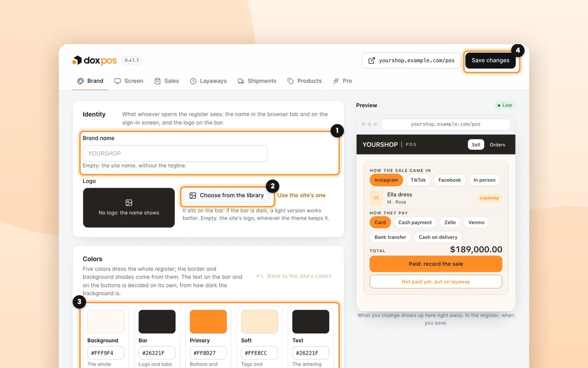Click the preview address bar URL
The image size is (588, 368).
446,125
